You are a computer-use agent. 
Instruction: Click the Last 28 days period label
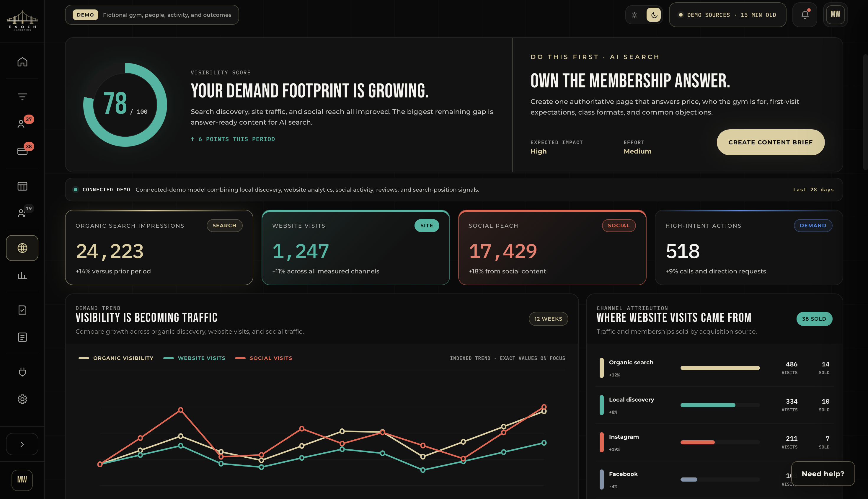click(813, 190)
